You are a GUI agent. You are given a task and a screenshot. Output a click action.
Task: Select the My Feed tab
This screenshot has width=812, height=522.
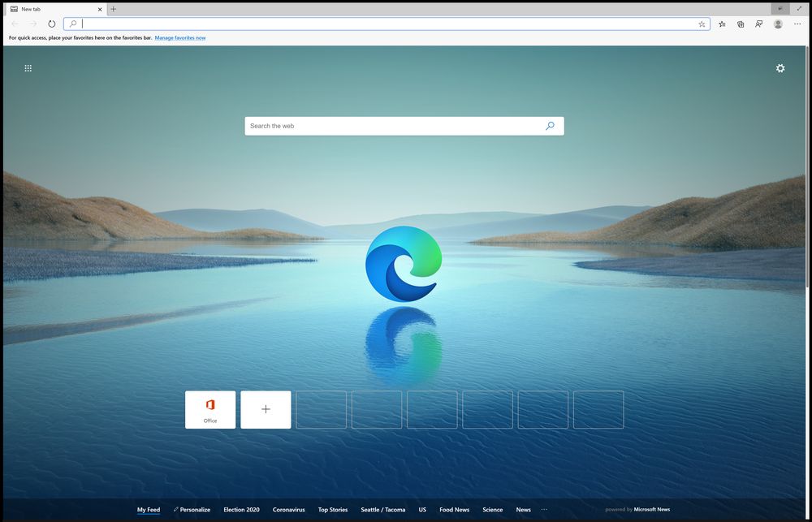point(149,510)
